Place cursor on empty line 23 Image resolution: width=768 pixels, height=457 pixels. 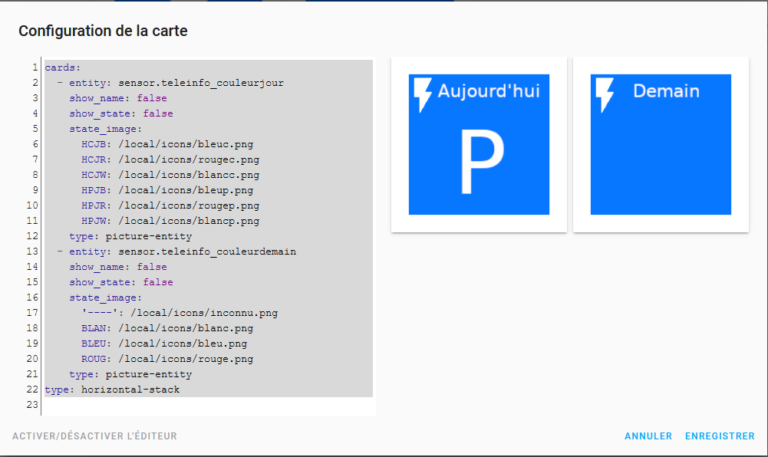coord(200,405)
